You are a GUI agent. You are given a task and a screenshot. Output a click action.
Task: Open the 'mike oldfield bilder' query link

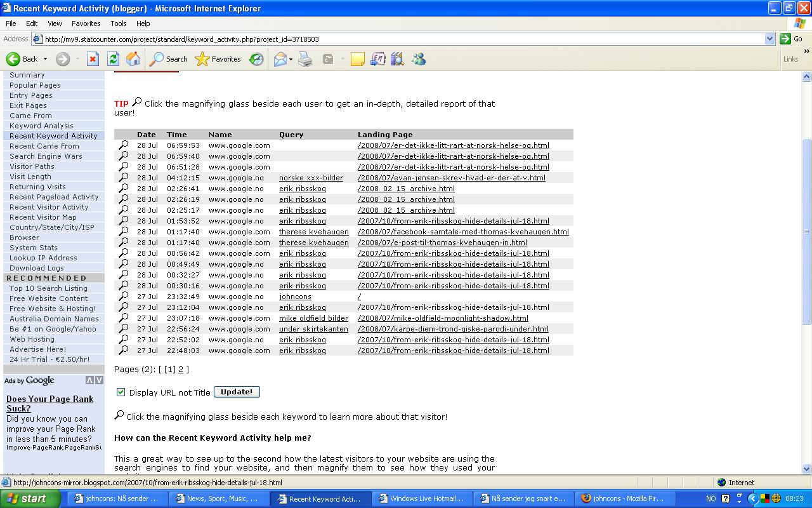[313, 318]
